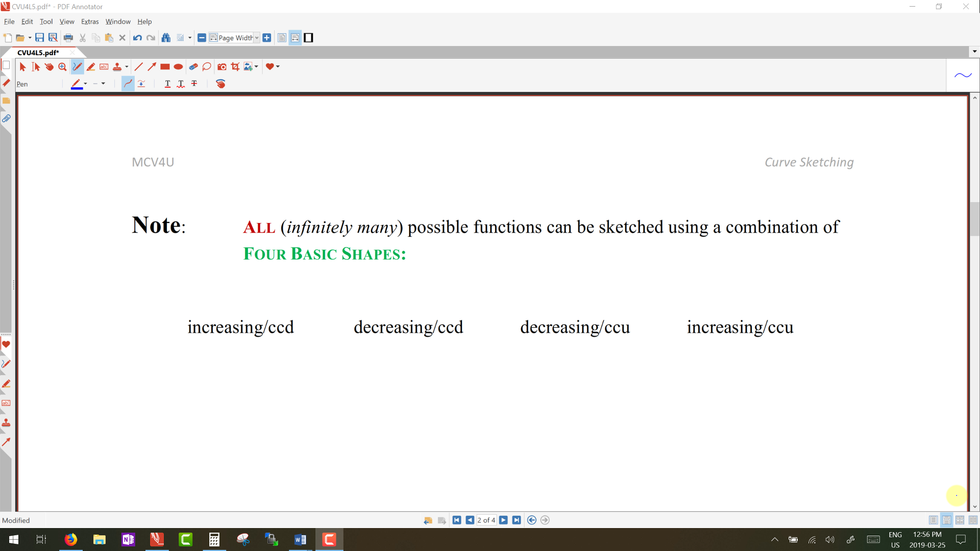980x551 pixels.
Task: Click the Crop tool icon
Action: point(235,67)
